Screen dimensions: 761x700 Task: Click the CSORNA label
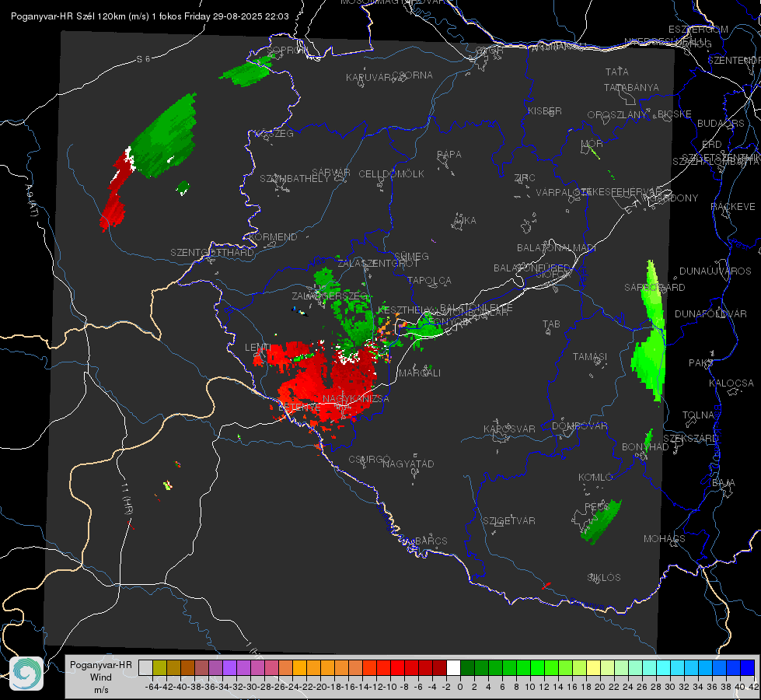[412, 75]
